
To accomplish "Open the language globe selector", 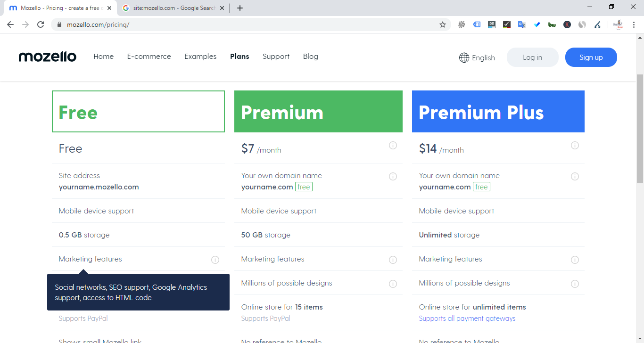I will (x=464, y=57).
